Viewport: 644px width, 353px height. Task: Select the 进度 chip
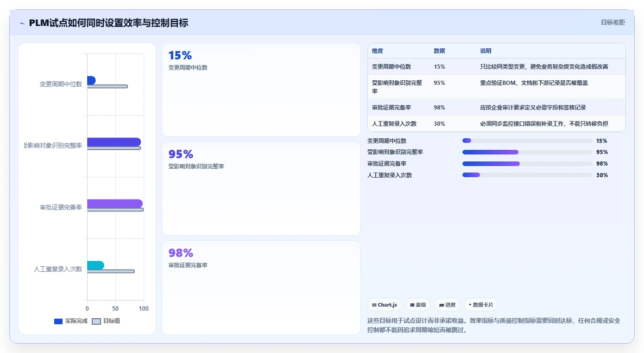(447, 305)
